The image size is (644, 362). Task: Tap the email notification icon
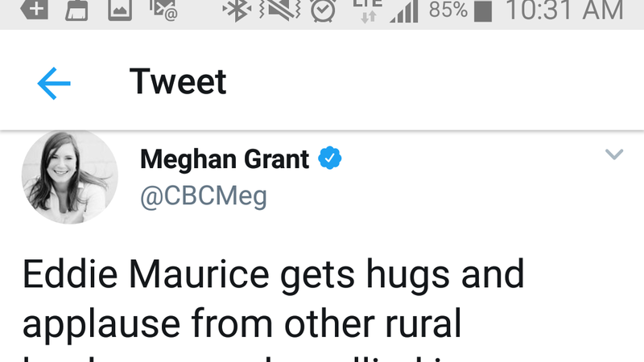click(x=162, y=10)
